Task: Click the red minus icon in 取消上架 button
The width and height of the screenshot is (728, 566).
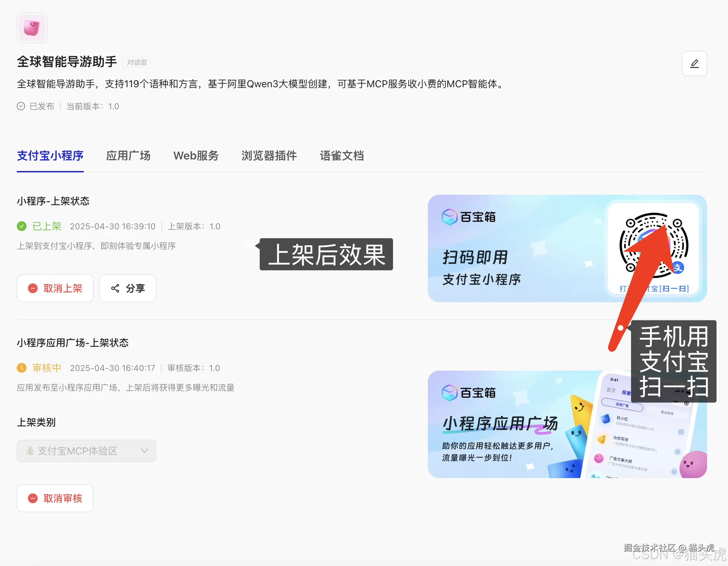Action: (33, 288)
